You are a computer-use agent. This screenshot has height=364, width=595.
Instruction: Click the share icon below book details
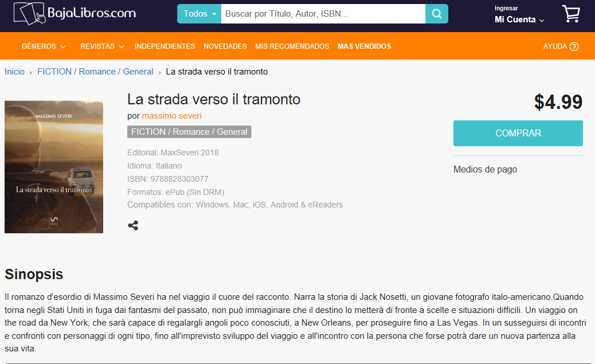click(x=133, y=225)
